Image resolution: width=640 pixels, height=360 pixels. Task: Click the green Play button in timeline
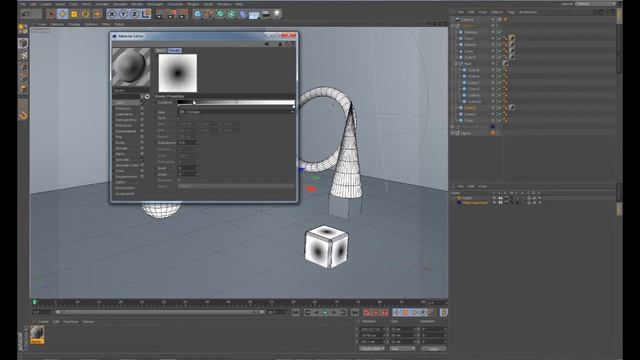(x=325, y=312)
